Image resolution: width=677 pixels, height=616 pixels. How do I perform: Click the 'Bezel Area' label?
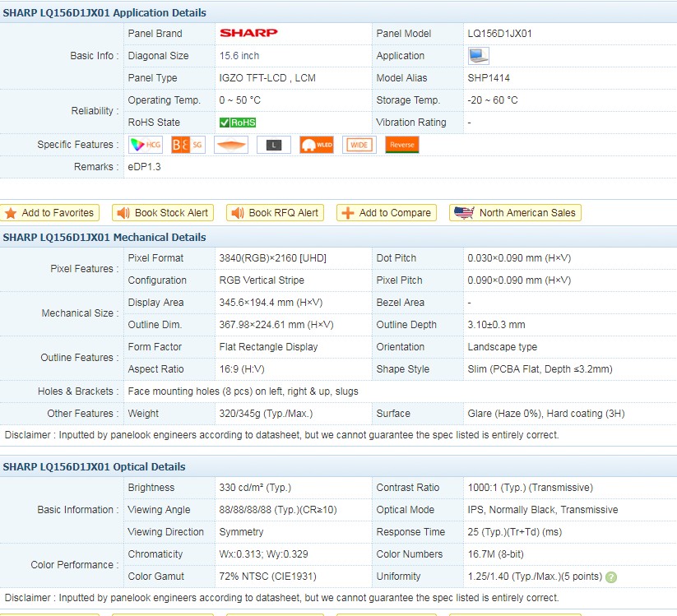[401, 303]
